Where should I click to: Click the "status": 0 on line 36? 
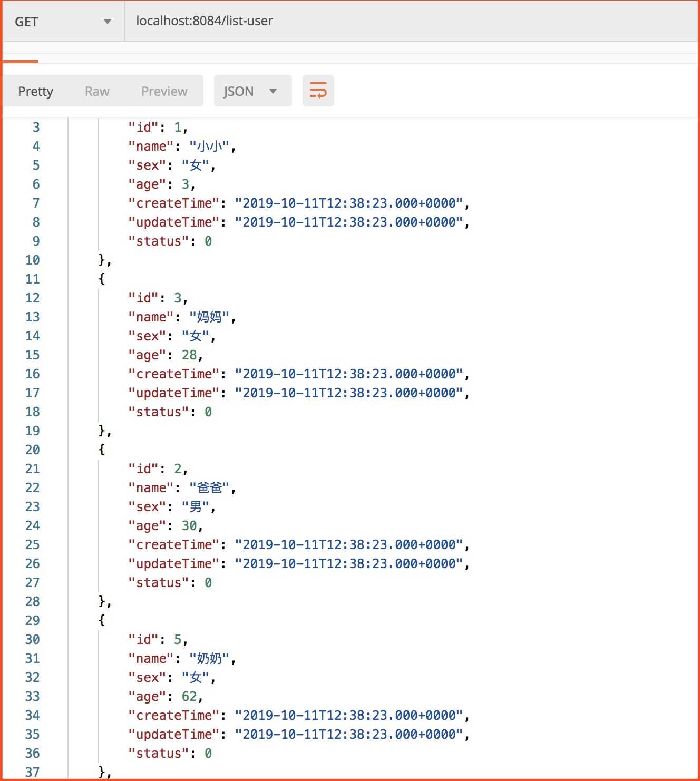click(x=170, y=753)
